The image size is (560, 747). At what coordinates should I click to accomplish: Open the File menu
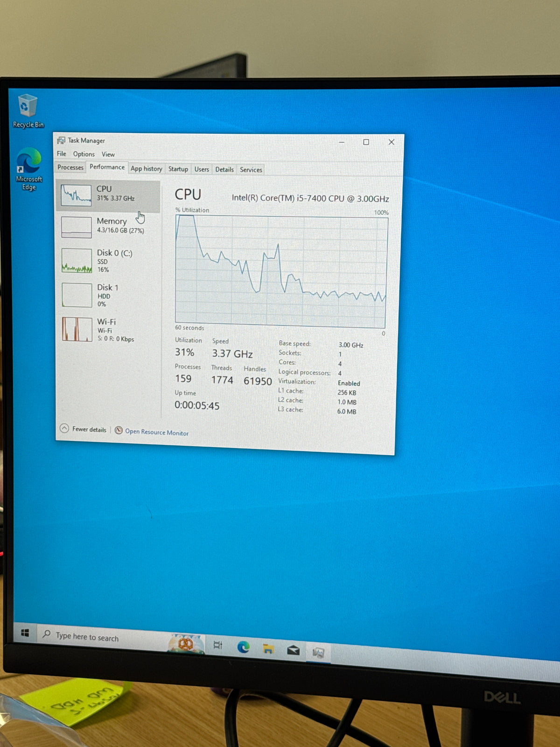(x=62, y=154)
